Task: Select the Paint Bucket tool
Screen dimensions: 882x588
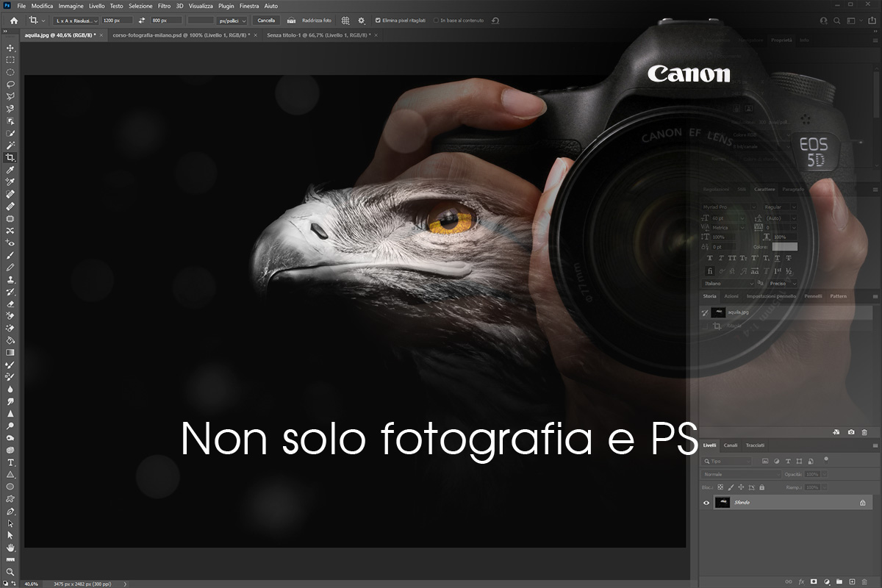Action: click(10, 340)
